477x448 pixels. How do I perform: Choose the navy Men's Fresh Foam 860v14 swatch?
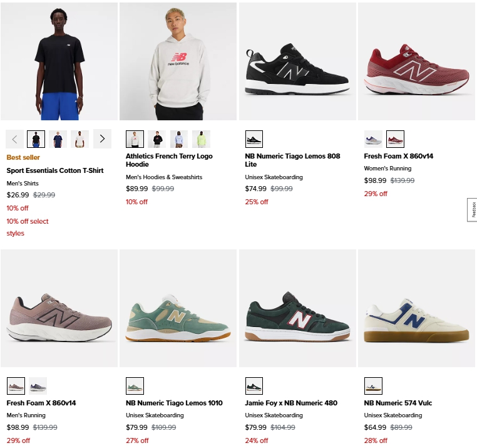click(x=38, y=386)
